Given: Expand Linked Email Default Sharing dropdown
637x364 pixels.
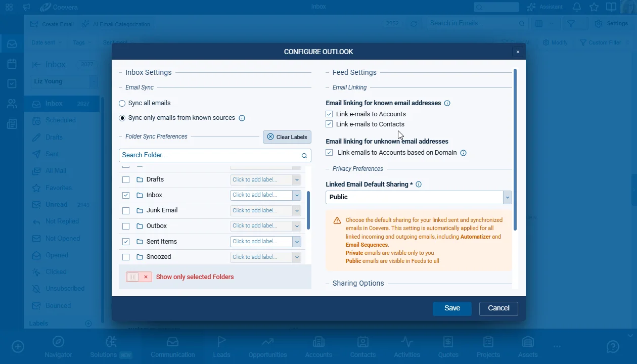Looking at the screenshot, I should [507, 197].
